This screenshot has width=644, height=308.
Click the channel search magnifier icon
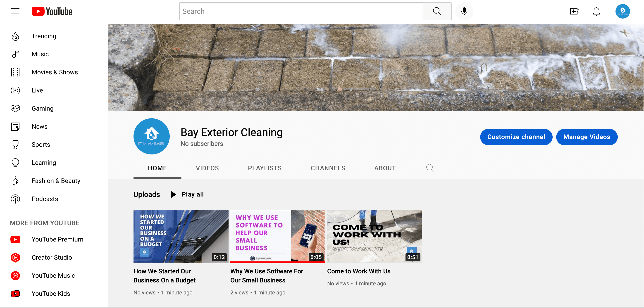430,168
